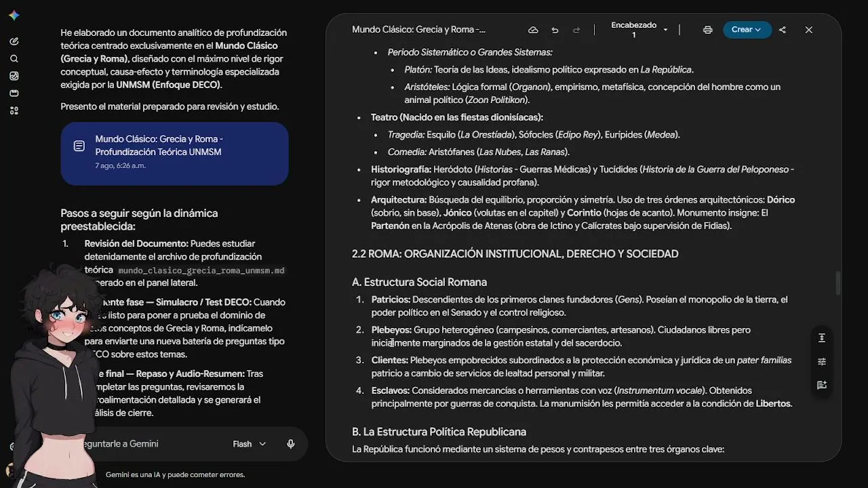Click the adjust length icon in floating toolbar
The height and width of the screenshot is (488, 868).
tap(822, 338)
